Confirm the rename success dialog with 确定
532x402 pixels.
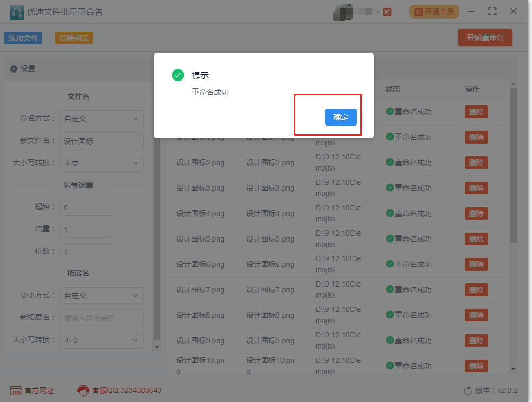coord(341,117)
